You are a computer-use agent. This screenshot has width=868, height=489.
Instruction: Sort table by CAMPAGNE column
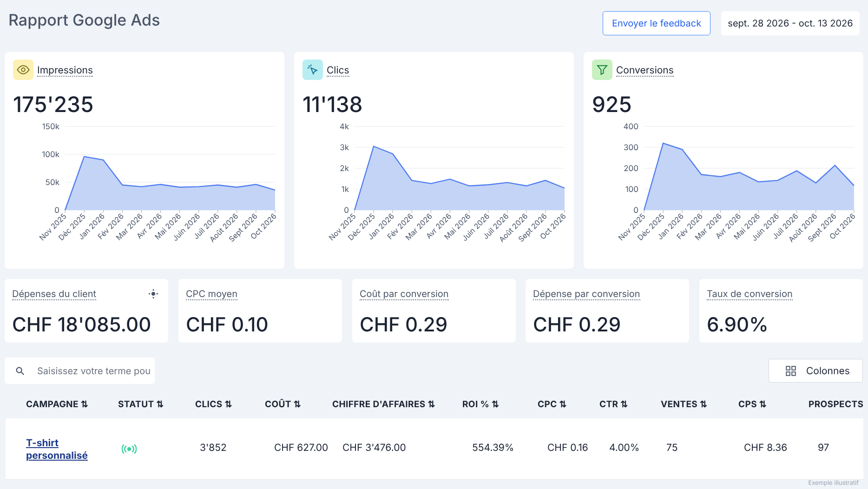point(57,404)
